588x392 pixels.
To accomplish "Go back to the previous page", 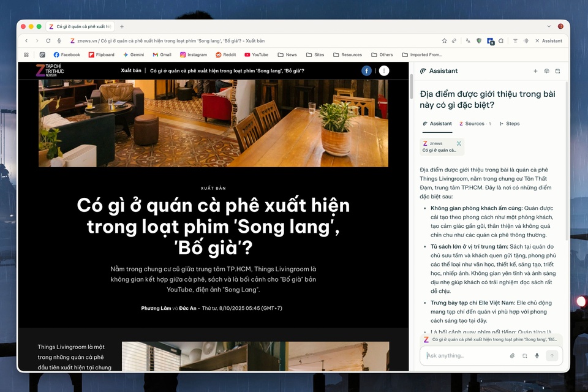I will (26, 40).
